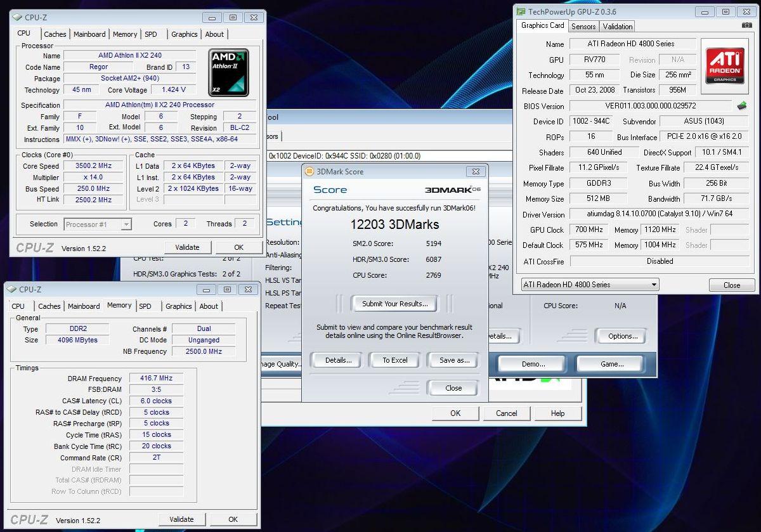Click Options button in 3DMark06 window
The width and height of the screenshot is (761, 532).
click(x=623, y=336)
